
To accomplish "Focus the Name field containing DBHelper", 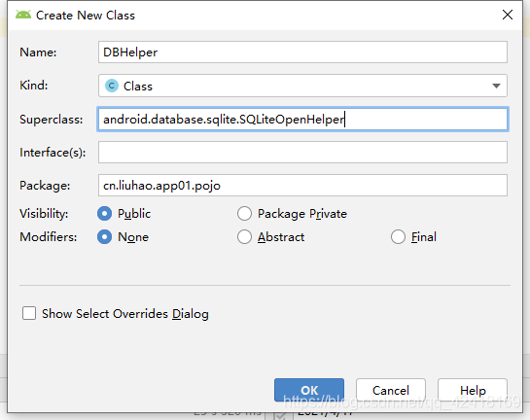I will point(302,52).
